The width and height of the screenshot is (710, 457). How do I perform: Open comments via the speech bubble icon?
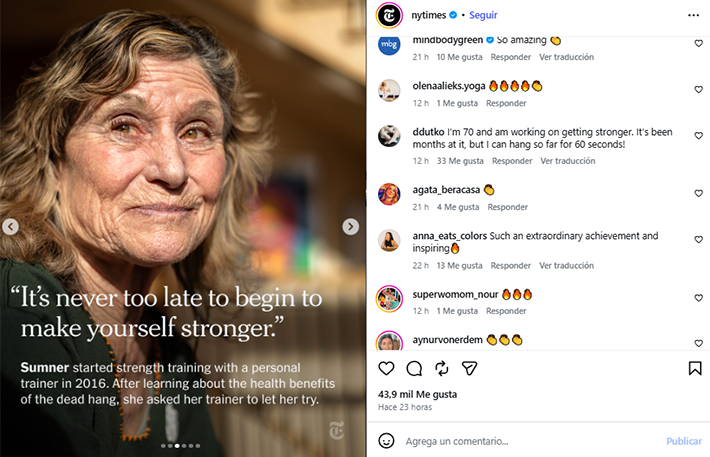(x=414, y=368)
